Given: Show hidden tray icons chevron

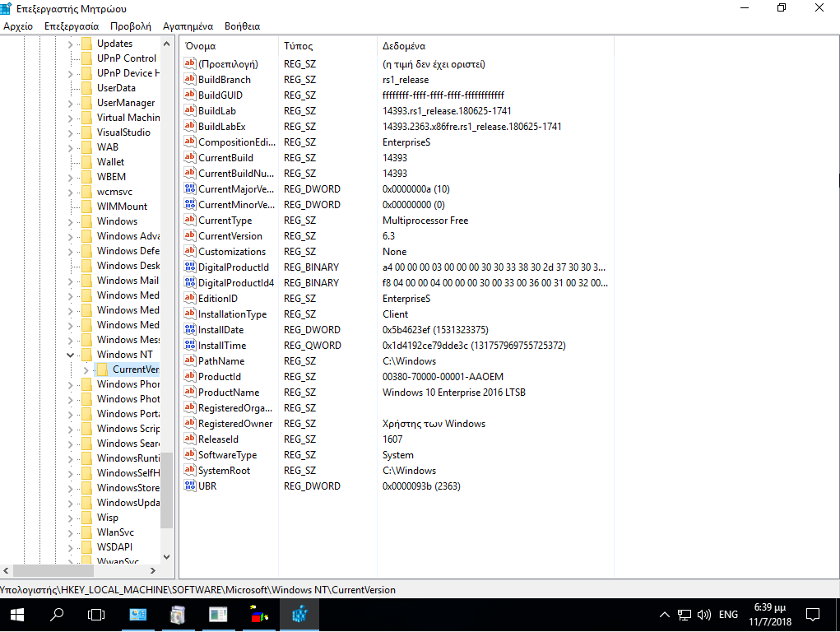Looking at the screenshot, I should [664, 615].
